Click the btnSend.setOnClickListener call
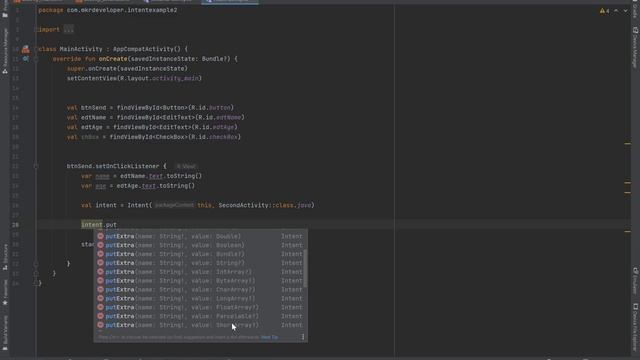Screen dimensions: 640x360 click(113, 166)
